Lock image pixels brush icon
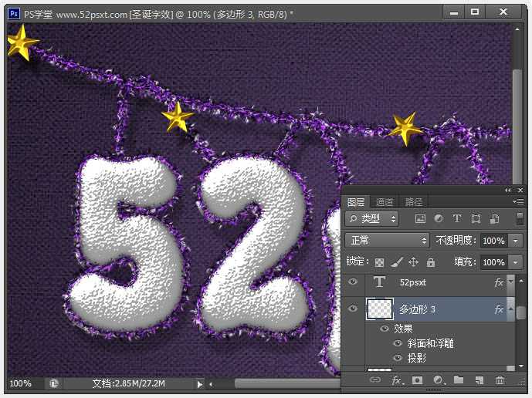The height and width of the screenshot is (398, 532). tap(396, 261)
